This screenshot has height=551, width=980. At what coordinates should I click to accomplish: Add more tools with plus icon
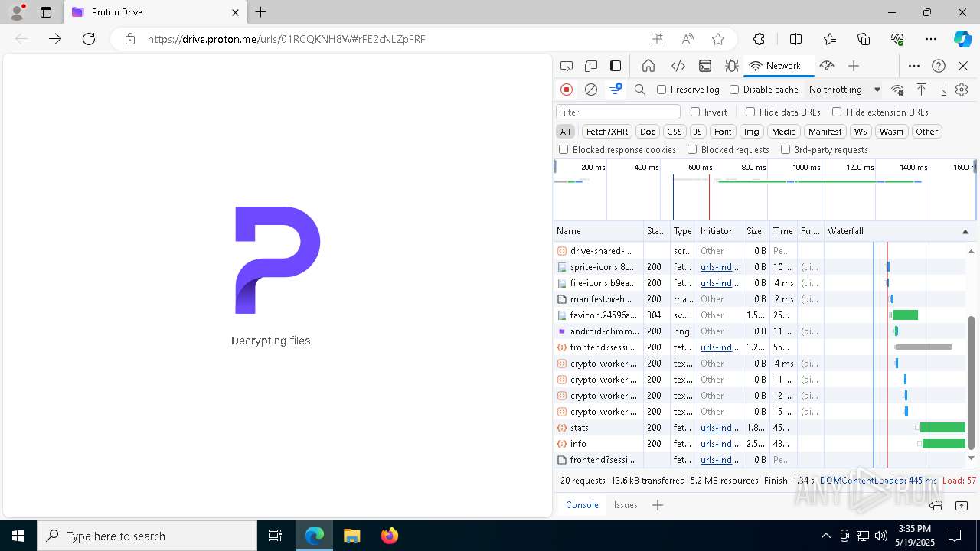click(854, 66)
